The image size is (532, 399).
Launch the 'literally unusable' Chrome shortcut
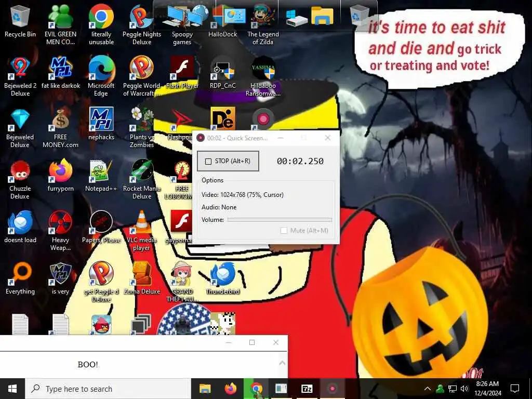click(x=101, y=24)
